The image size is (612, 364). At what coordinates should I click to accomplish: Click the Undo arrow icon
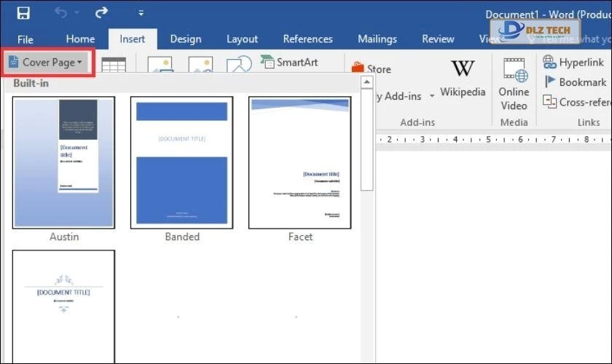coord(62,13)
